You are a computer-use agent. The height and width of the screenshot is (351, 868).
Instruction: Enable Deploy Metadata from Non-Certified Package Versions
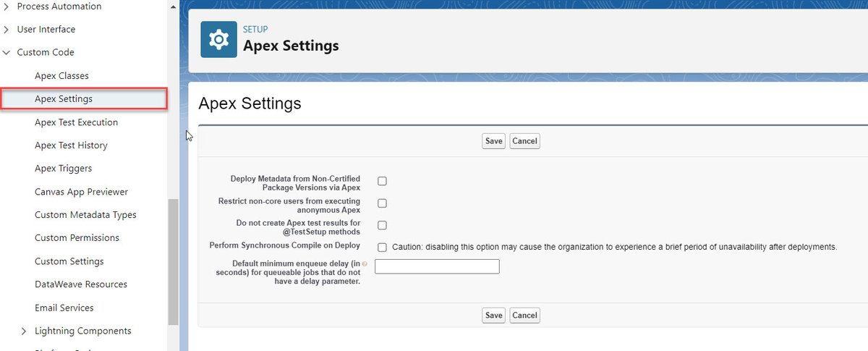382,181
